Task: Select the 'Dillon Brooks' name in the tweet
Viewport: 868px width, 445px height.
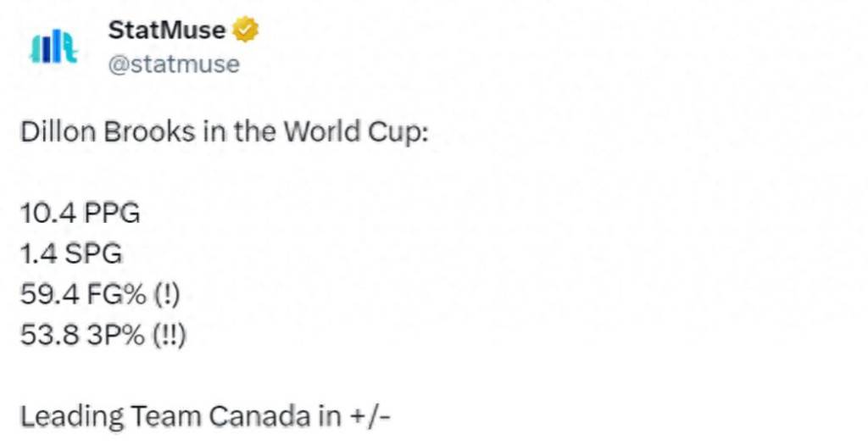Action: coord(108,132)
